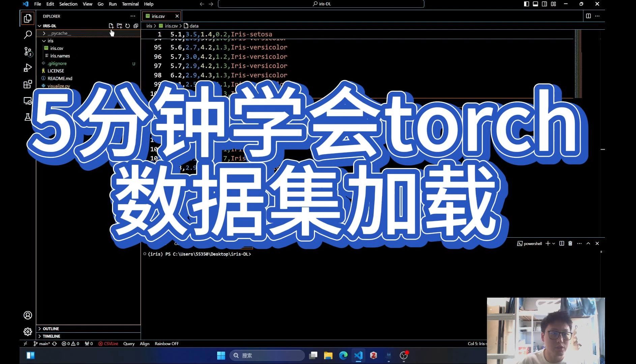This screenshot has width=636, height=364.
Task: Open the Run and Debug view
Action: pos(28,68)
